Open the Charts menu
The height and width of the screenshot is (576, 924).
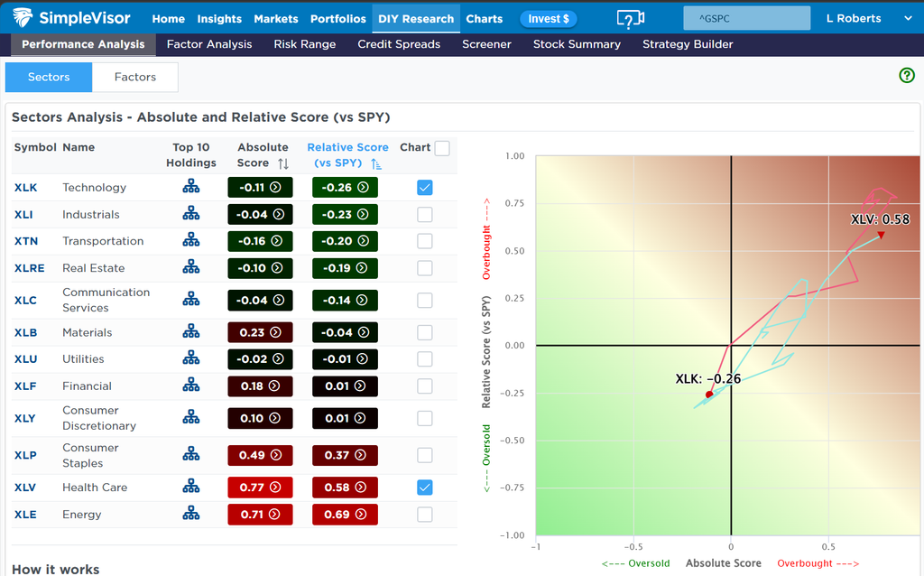485,19
